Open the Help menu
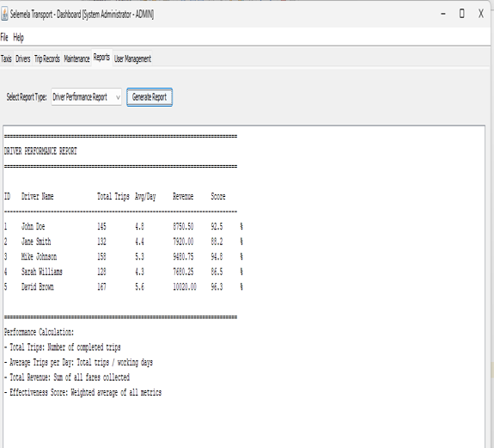This screenshot has height=448, width=494. coord(18,38)
